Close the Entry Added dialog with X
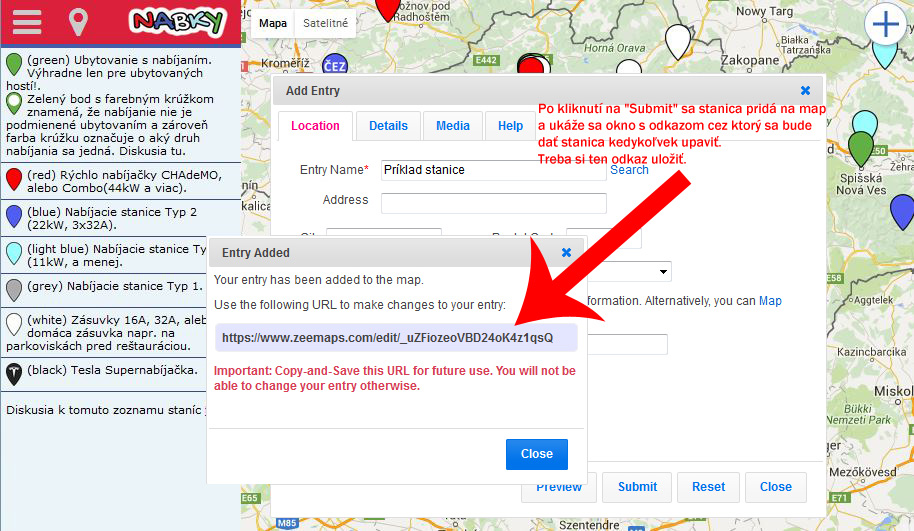The image size is (914, 531). 566,252
